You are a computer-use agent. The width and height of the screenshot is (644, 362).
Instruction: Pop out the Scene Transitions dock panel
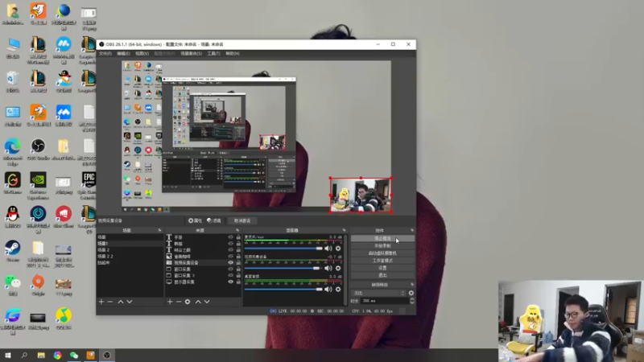click(x=412, y=285)
